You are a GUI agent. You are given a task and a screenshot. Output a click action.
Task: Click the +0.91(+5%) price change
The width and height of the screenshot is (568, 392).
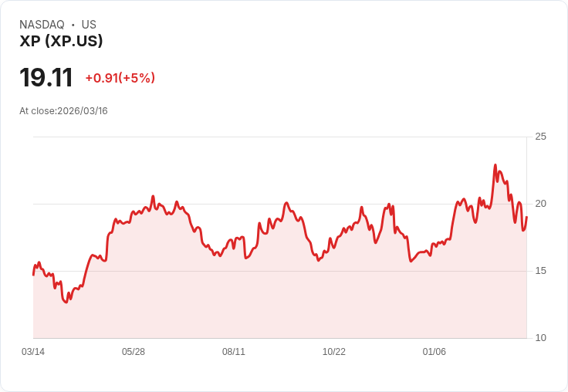120,78
